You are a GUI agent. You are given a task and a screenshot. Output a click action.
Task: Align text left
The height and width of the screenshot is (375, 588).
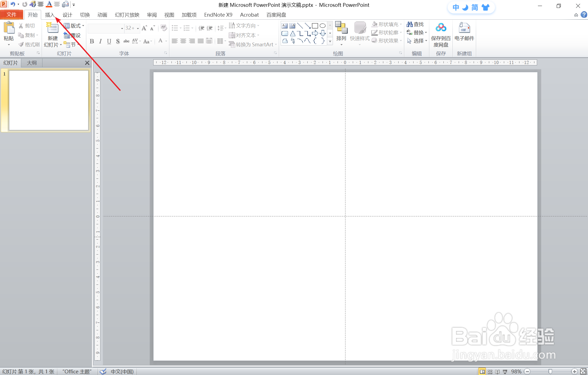[x=175, y=41]
